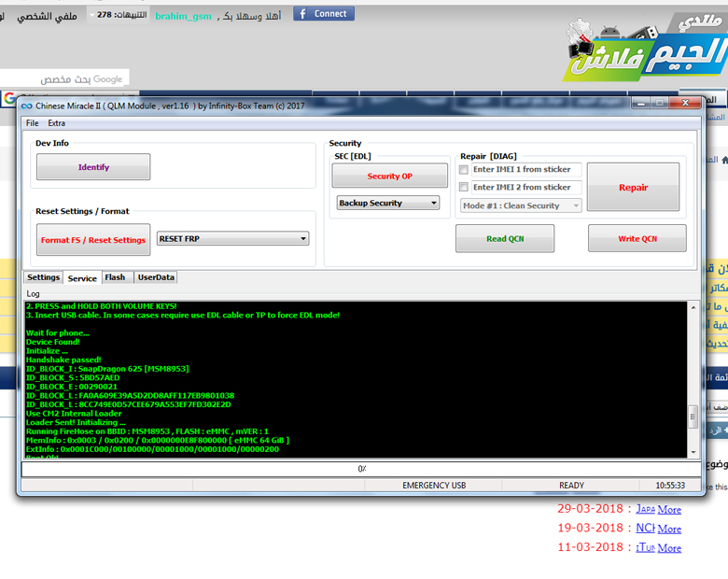Image resolution: width=728 pixels, height=579 pixels.
Task: Switch to the Flash tab
Action: pyautogui.click(x=115, y=277)
